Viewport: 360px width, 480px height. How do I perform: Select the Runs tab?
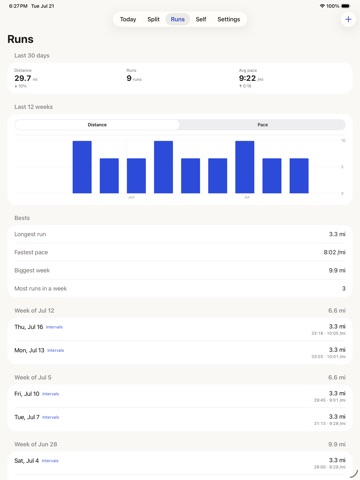point(178,19)
